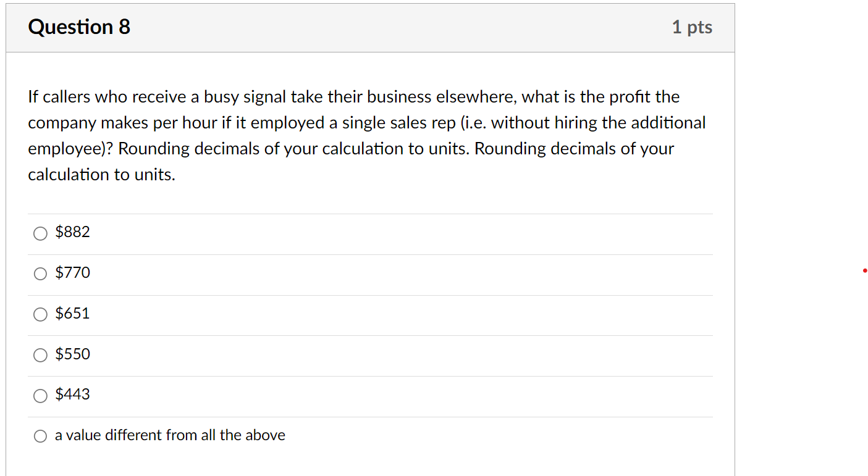Choose the 'a value different' radio button

[40, 436]
